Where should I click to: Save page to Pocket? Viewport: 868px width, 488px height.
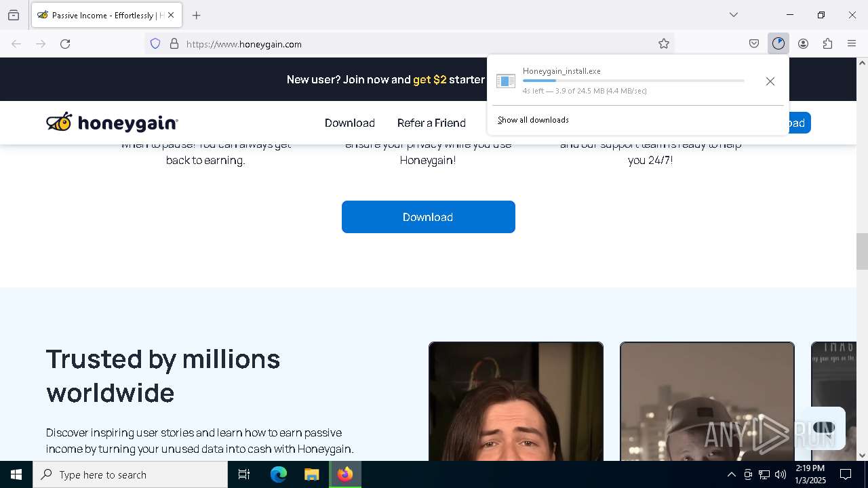click(x=754, y=44)
